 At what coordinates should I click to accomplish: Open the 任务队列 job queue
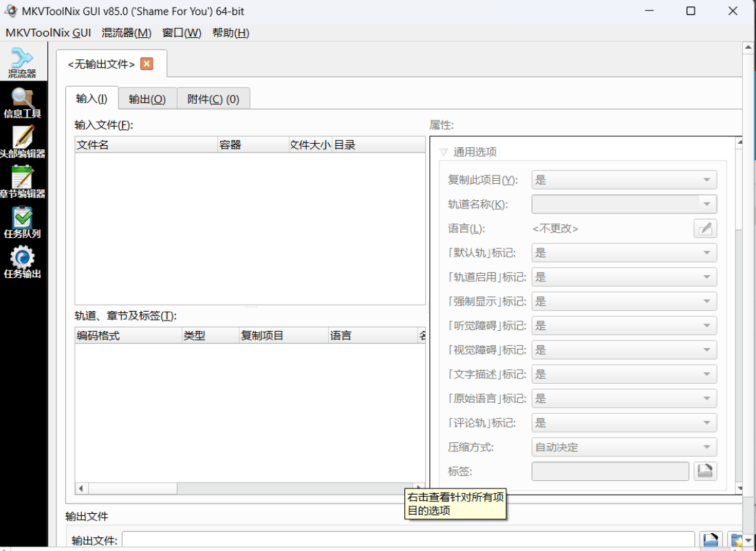pyautogui.click(x=22, y=223)
